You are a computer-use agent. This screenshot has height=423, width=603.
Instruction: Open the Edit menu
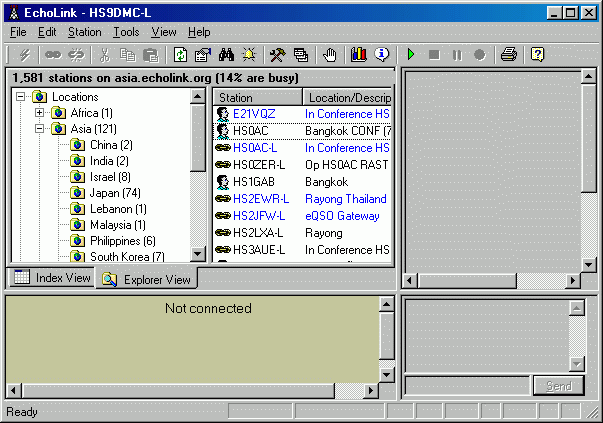47,32
